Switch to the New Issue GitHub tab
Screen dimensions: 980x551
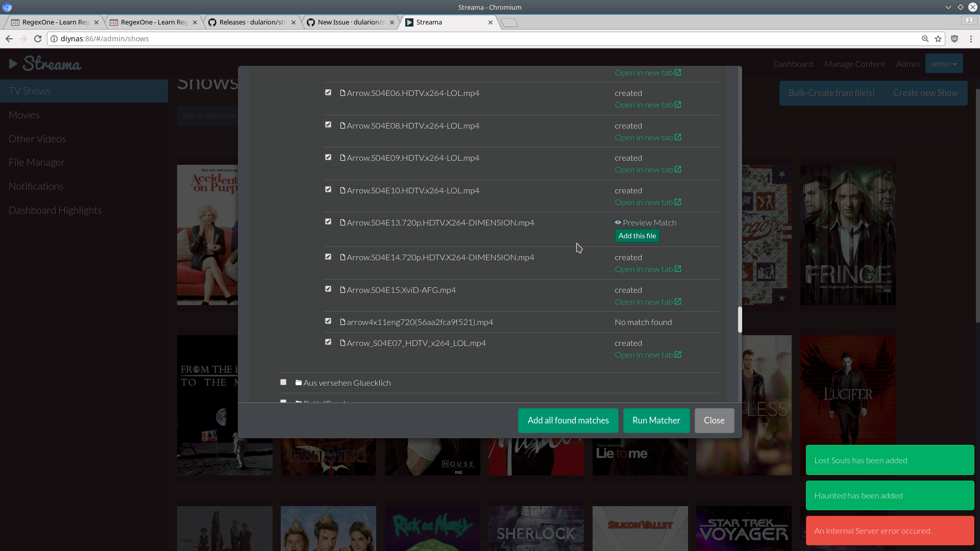coord(347,22)
